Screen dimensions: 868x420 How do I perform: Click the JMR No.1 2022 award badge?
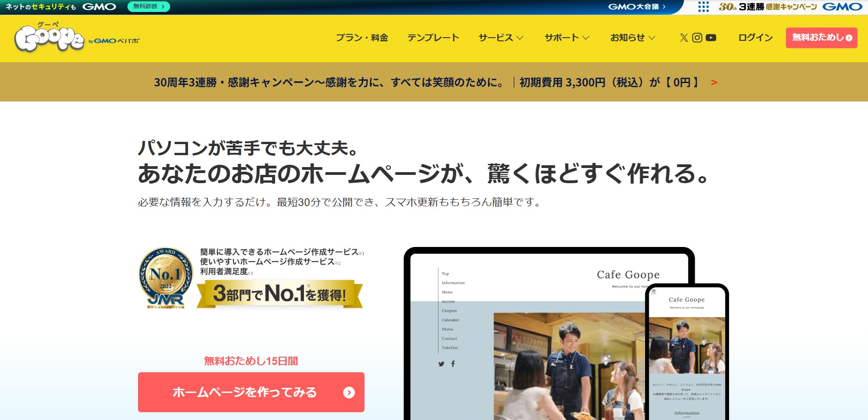tap(166, 278)
